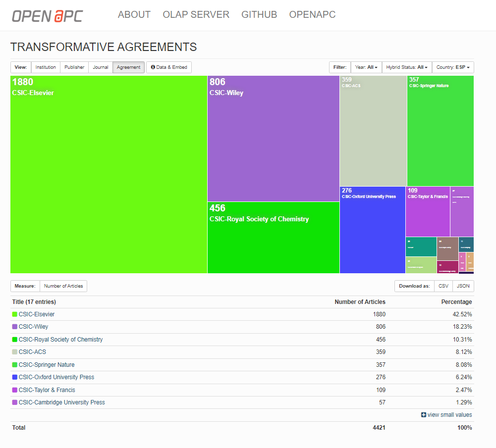This screenshot has width=496, height=448.
Task: Click the square beside CSIC-Springer Nature row
Action: [14, 364]
